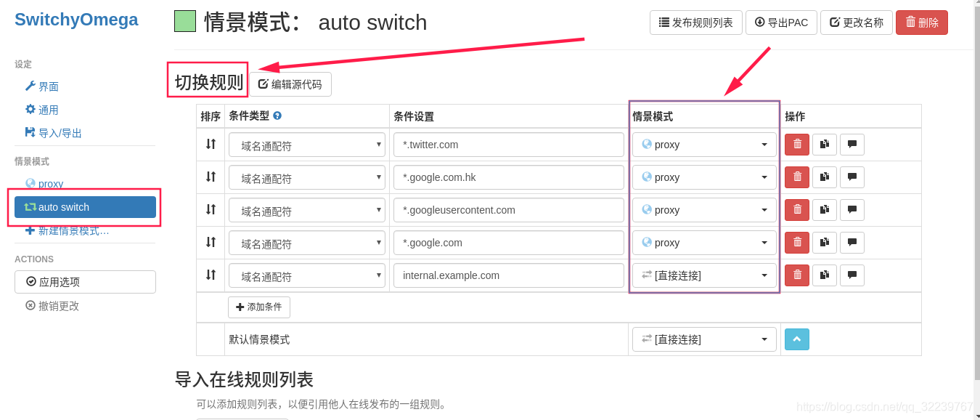This screenshot has height=420, width=980.
Task: Open condition type dropdown for *.google.com.hk
Action: tap(307, 177)
